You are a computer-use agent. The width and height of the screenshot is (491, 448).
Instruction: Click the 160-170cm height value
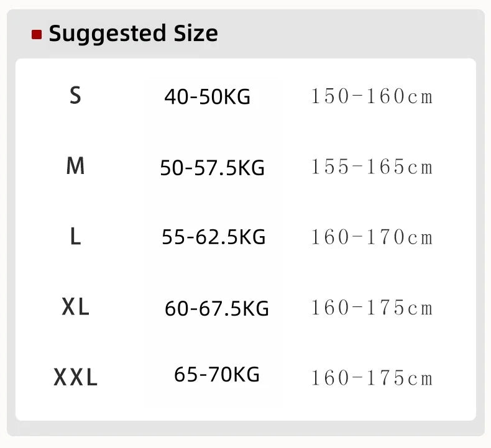(x=372, y=237)
